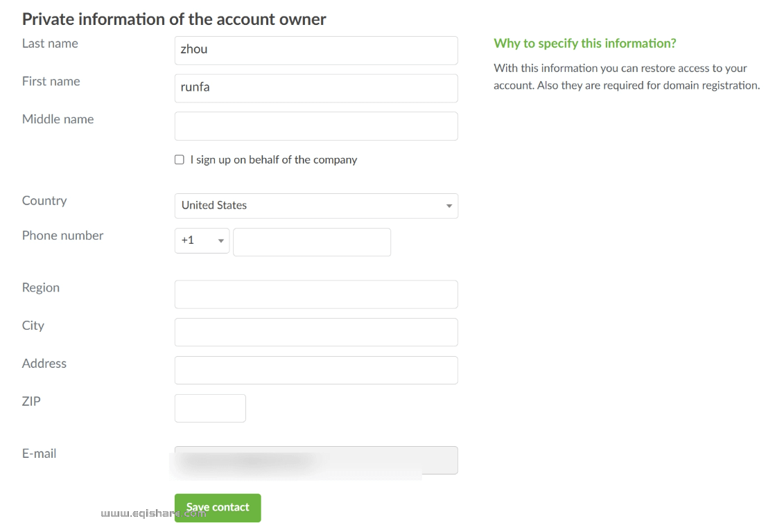Tick the company sign-up checkbox
766x532 pixels.
coord(180,160)
